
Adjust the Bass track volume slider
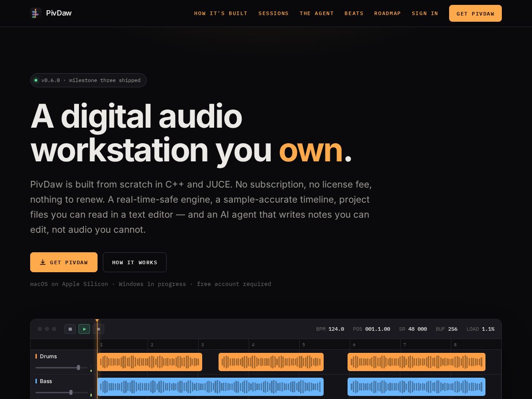tap(61, 392)
